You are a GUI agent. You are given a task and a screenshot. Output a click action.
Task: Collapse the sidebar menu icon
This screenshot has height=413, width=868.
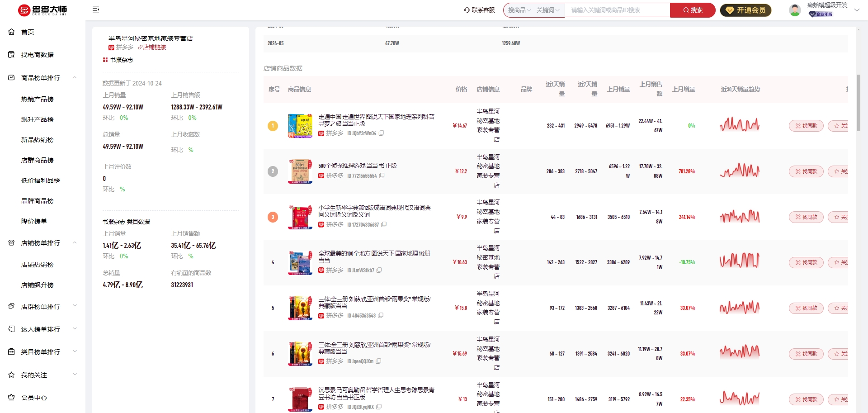[96, 9]
